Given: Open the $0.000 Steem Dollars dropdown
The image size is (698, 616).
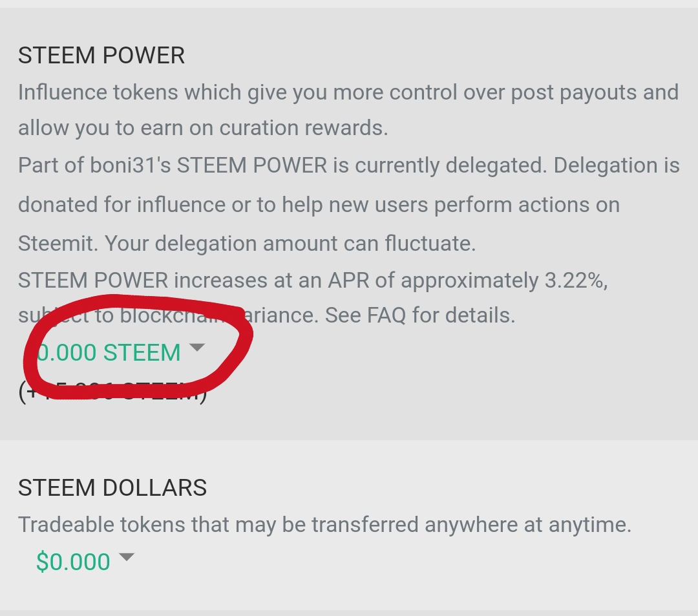Looking at the screenshot, I should click(x=73, y=562).
